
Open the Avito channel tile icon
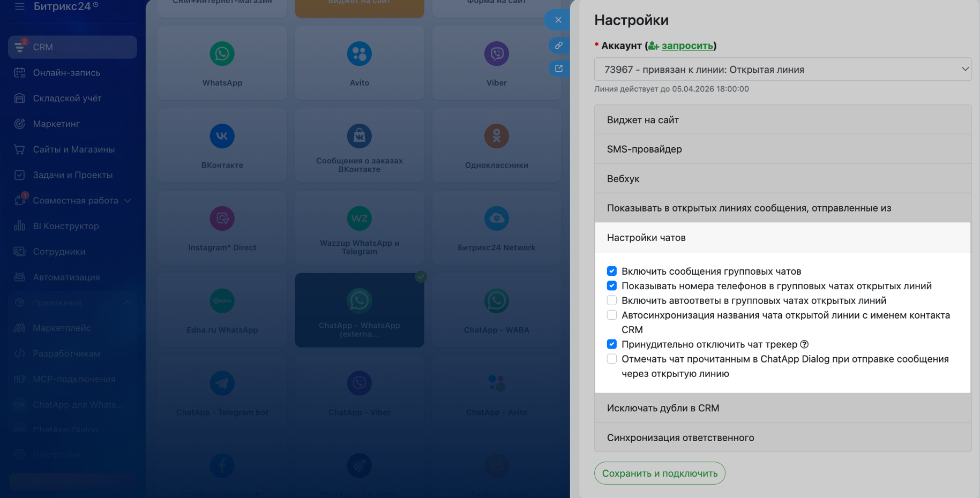[x=359, y=54]
